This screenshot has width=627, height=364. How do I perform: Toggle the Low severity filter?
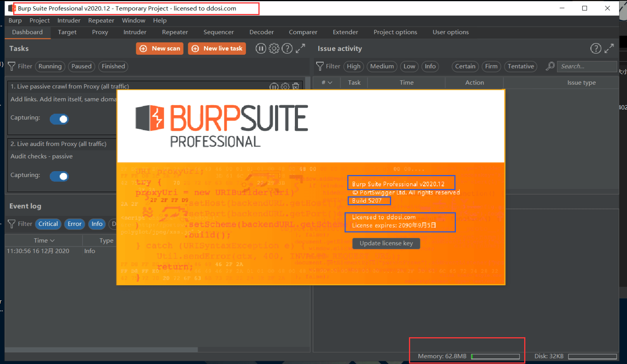(409, 66)
